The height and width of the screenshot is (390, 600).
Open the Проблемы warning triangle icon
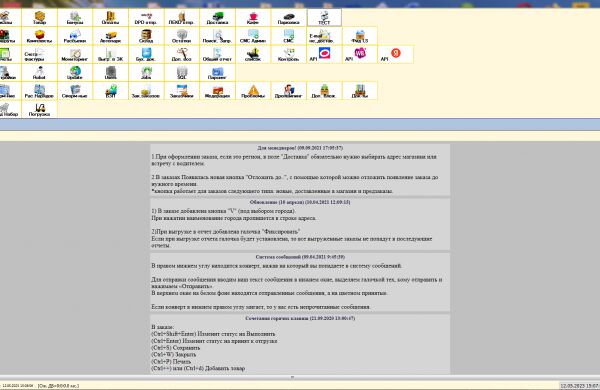tap(253, 91)
